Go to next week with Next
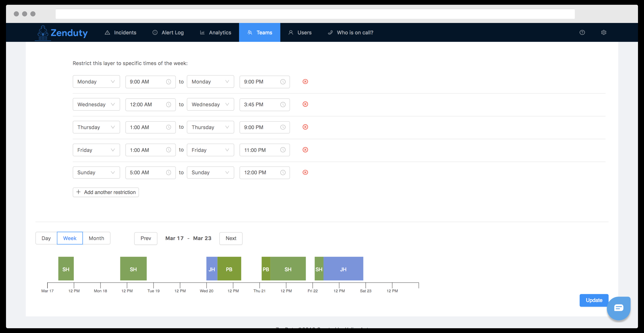The height and width of the screenshot is (333, 644). [x=231, y=238]
